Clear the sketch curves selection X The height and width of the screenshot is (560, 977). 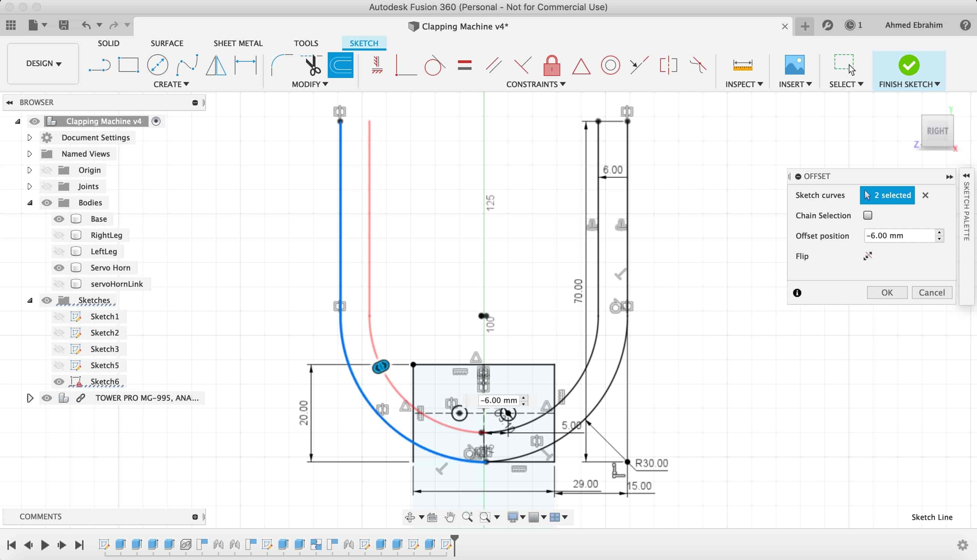(925, 195)
